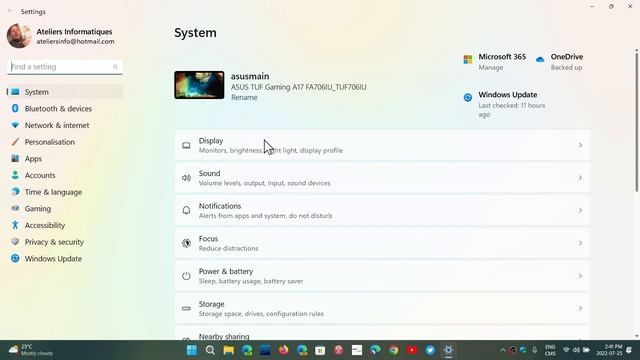Open the OneDrive Backed up tile
The image size is (640, 360).
[559, 62]
